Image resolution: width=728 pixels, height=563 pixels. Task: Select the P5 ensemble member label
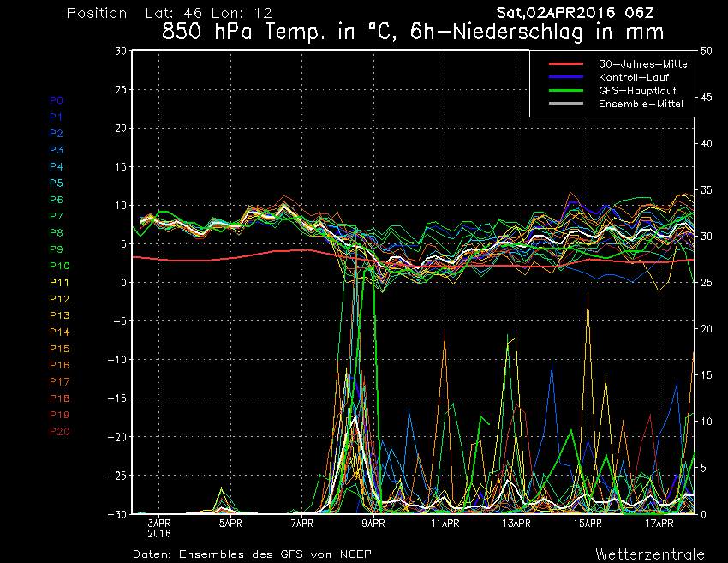click(57, 183)
